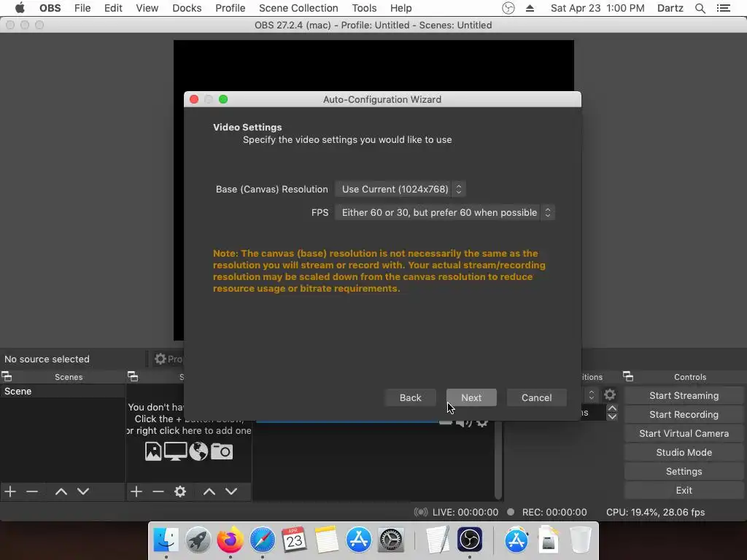The height and width of the screenshot is (560, 747).
Task: Open scene transition type dropdown
Action: (x=589, y=394)
